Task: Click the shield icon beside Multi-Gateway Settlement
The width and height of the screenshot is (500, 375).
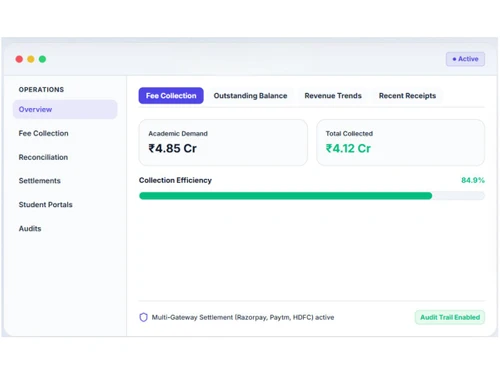Action: coord(143,317)
